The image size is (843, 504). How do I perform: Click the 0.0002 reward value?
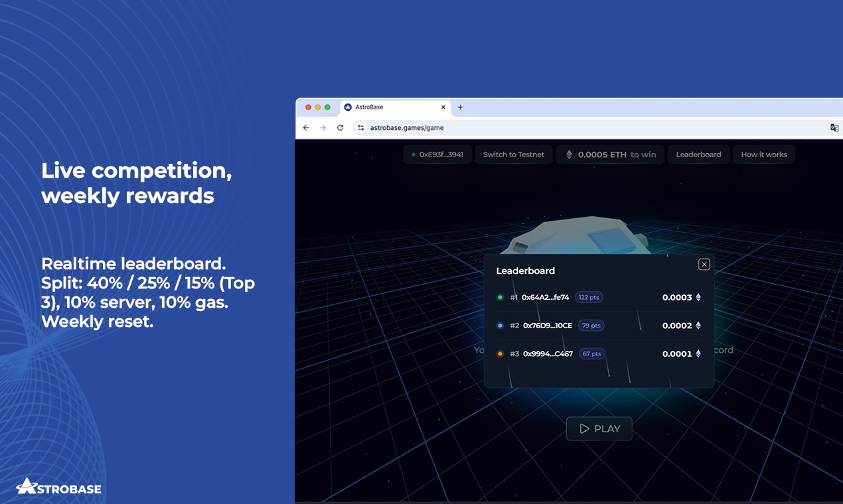[677, 326]
